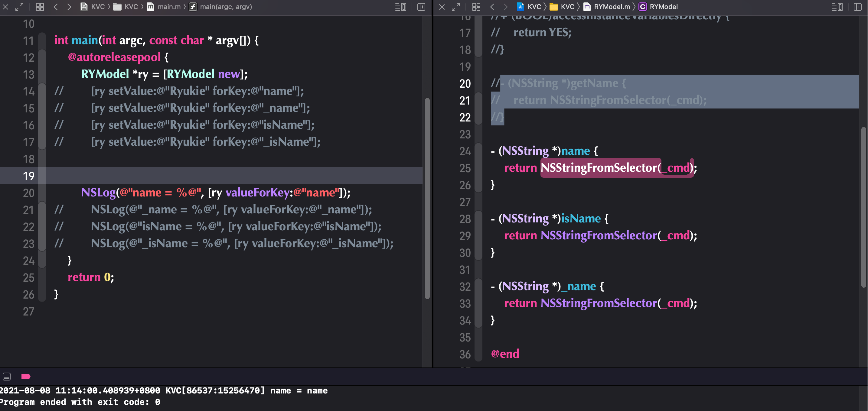Close the left editor pane

(6, 7)
